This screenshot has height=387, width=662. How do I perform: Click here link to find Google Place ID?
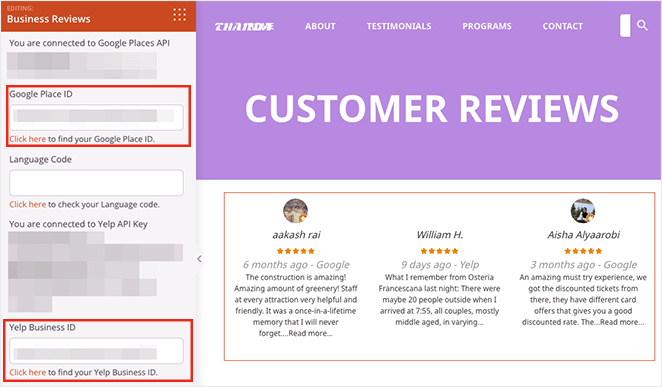pyautogui.click(x=27, y=139)
